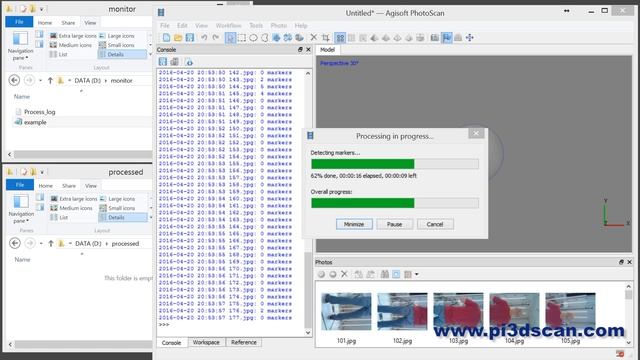
Task: Click the Detecting markers progress bar
Action: point(395,164)
